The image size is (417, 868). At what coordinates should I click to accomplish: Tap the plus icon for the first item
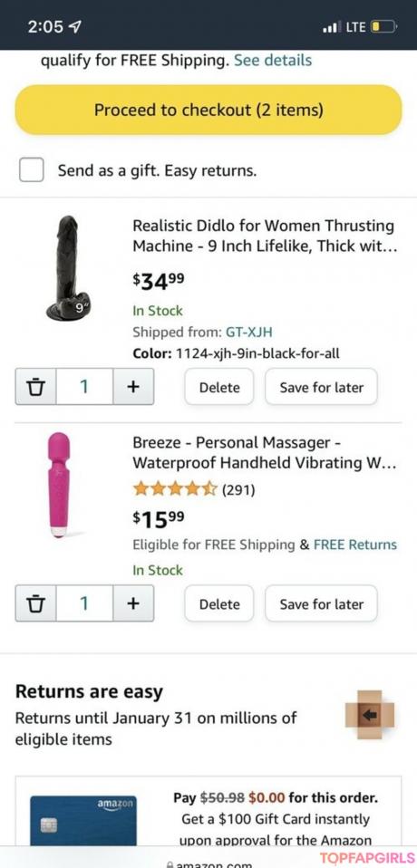pyautogui.click(x=133, y=386)
